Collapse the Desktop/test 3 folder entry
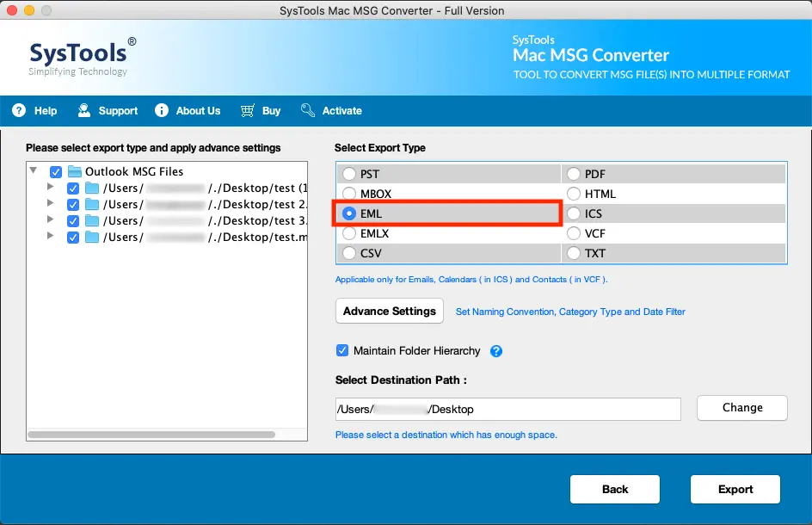Viewport: 812px width, 525px height. coord(51,220)
